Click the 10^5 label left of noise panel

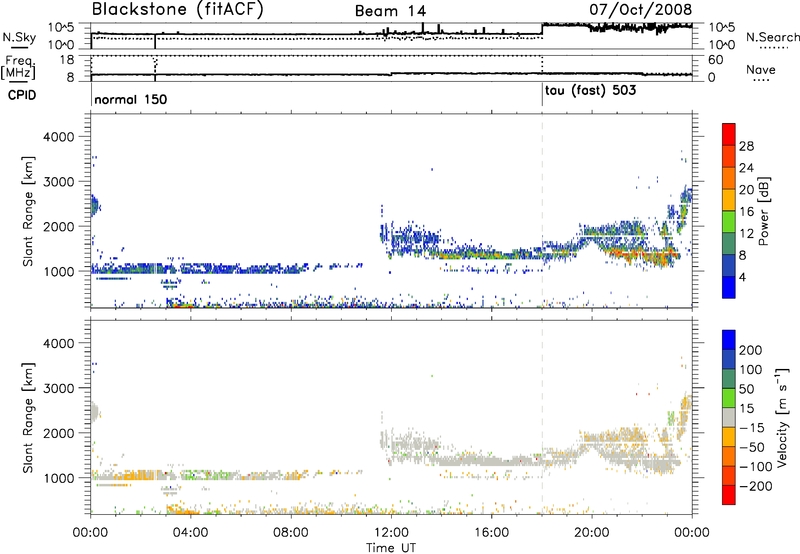coord(61,28)
